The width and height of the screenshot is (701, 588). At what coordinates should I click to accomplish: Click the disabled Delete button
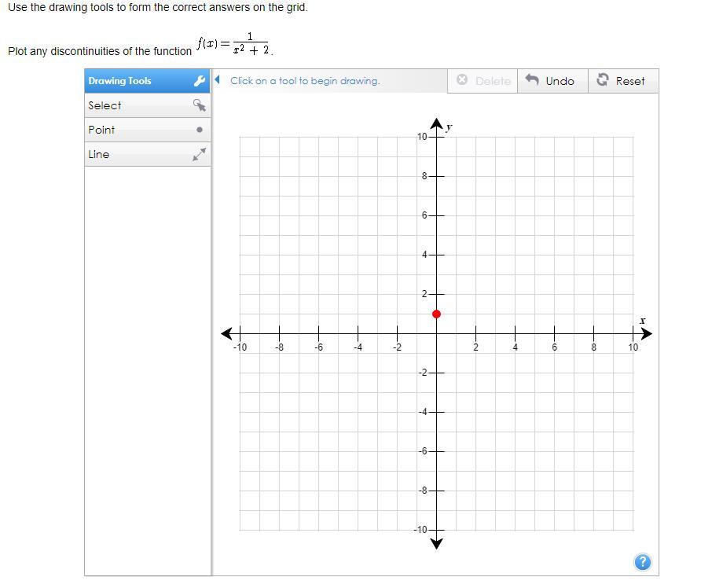(x=483, y=81)
